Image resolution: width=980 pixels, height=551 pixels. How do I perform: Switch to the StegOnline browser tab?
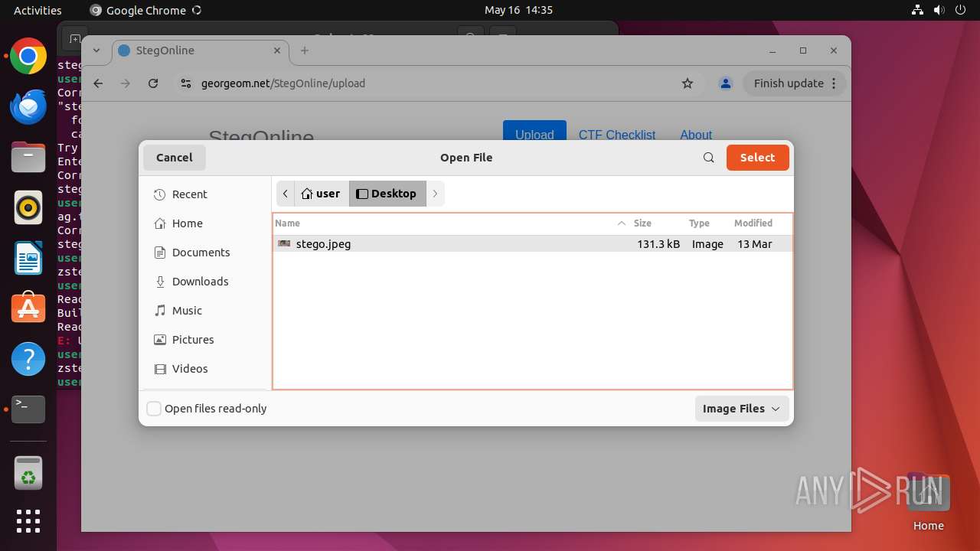(x=201, y=51)
